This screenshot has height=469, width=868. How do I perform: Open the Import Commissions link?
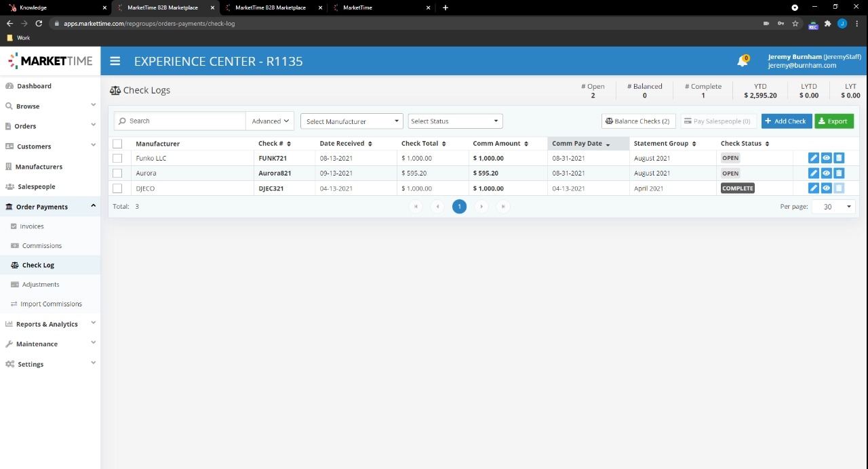coord(51,304)
